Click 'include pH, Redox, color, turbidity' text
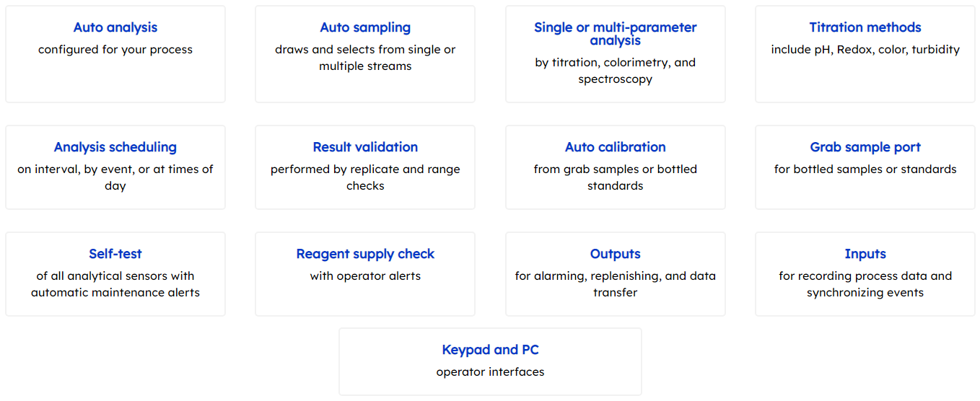980x401 pixels. (865, 50)
